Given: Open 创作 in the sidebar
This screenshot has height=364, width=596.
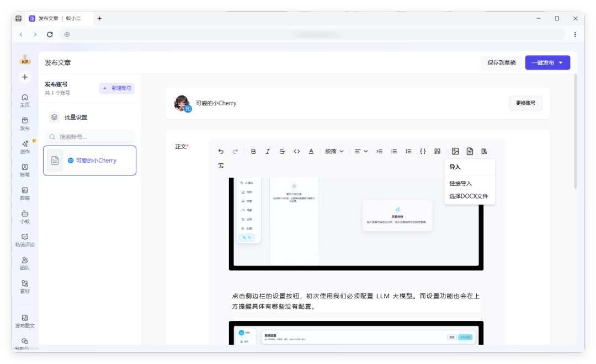Looking at the screenshot, I should [x=25, y=147].
